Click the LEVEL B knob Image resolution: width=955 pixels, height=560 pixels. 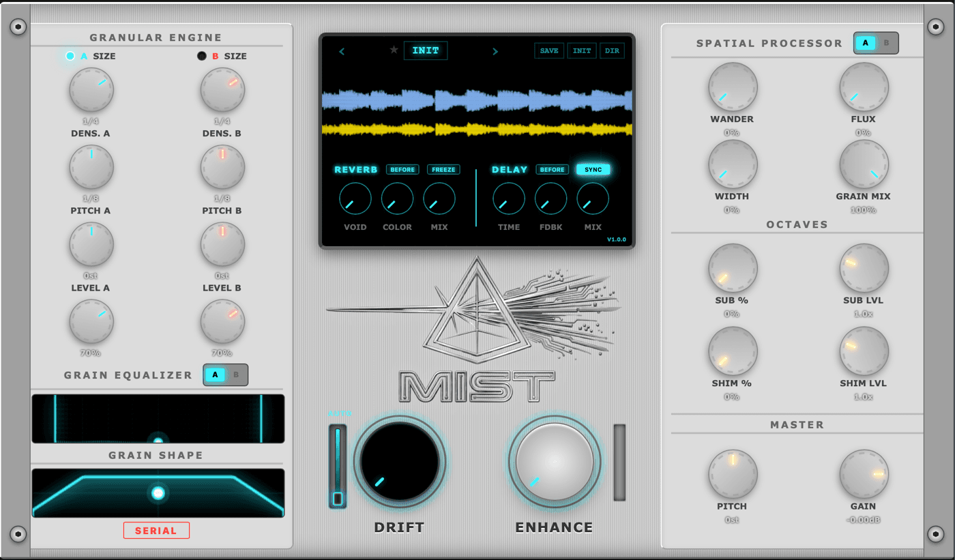pos(222,321)
